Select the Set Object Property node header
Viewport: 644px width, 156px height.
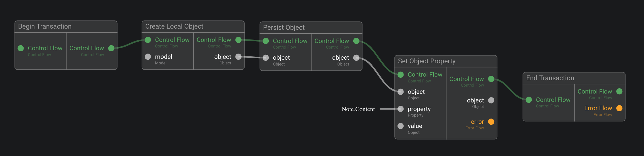(x=427, y=61)
